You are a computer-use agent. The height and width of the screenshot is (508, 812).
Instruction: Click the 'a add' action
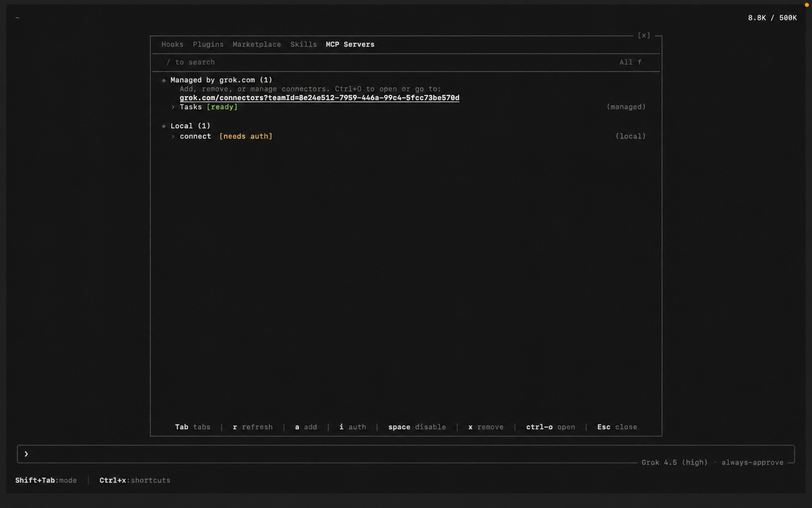point(306,427)
